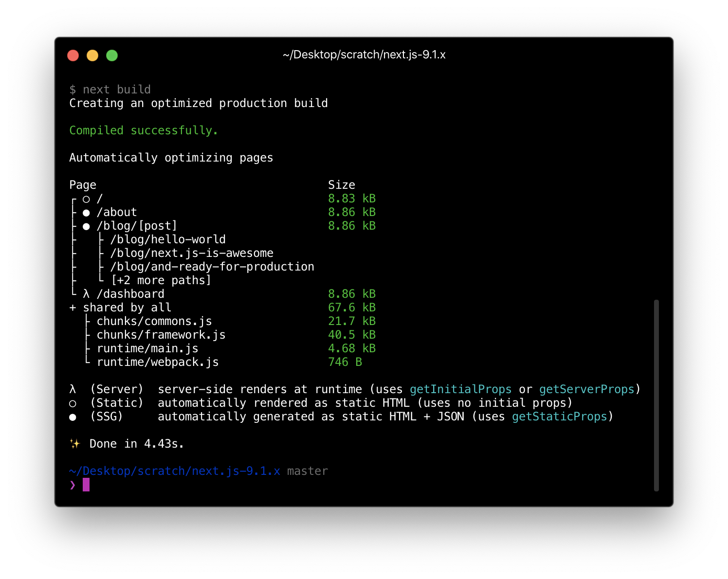Click the 4.68 kB size value
This screenshot has width=728, height=579.
point(352,348)
